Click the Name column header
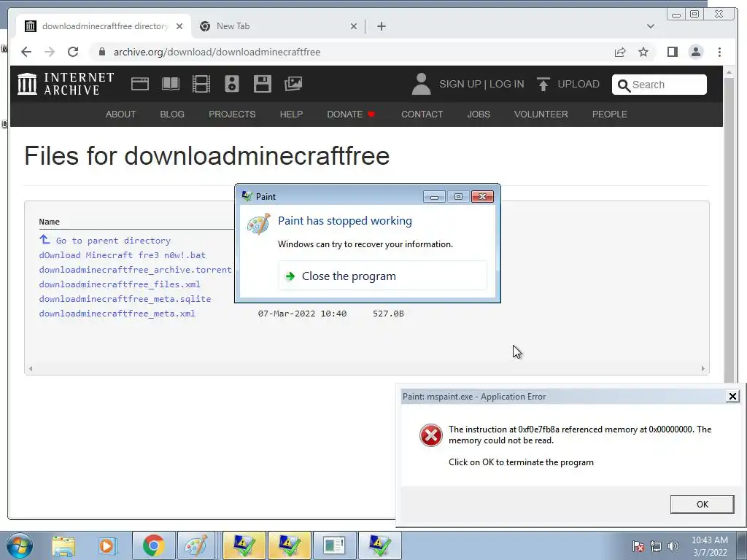The height and width of the screenshot is (560, 747). point(49,222)
